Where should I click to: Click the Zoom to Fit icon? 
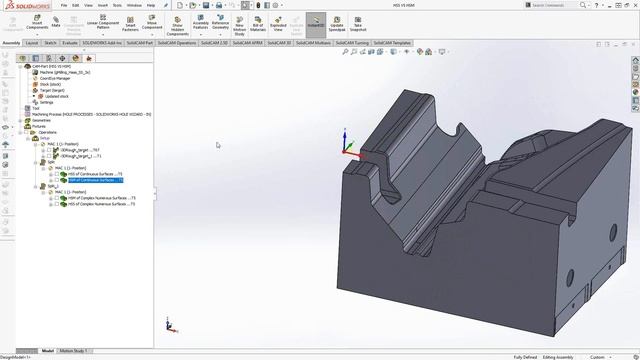(x=345, y=52)
